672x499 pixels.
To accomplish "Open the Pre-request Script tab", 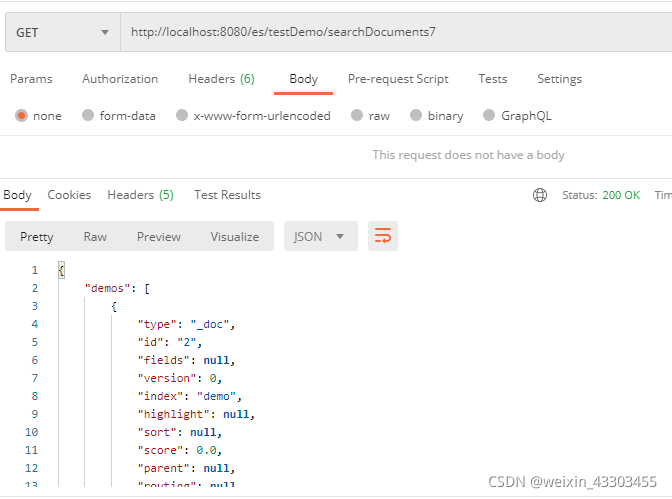I will tap(398, 79).
